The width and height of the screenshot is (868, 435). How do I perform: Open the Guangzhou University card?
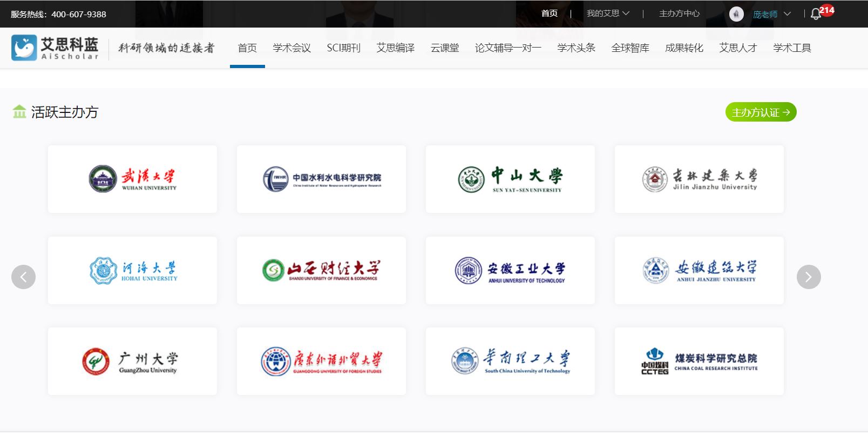coord(132,361)
